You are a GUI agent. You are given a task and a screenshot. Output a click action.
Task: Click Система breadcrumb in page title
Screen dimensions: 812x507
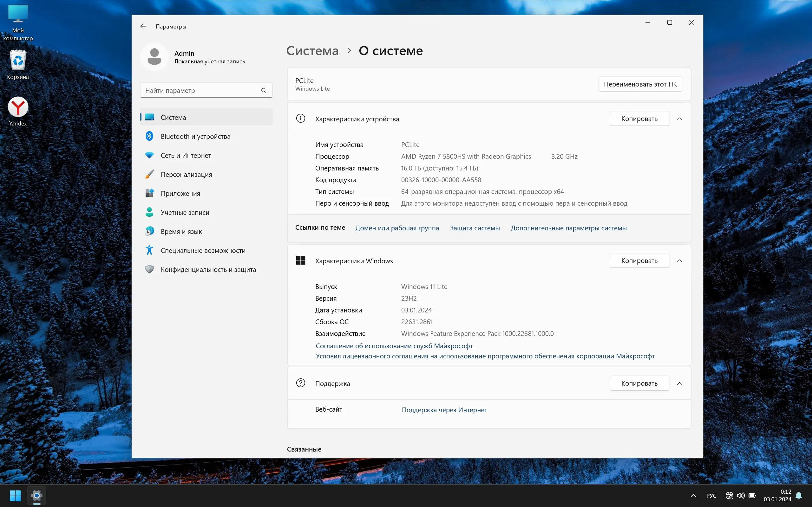[x=312, y=51]
